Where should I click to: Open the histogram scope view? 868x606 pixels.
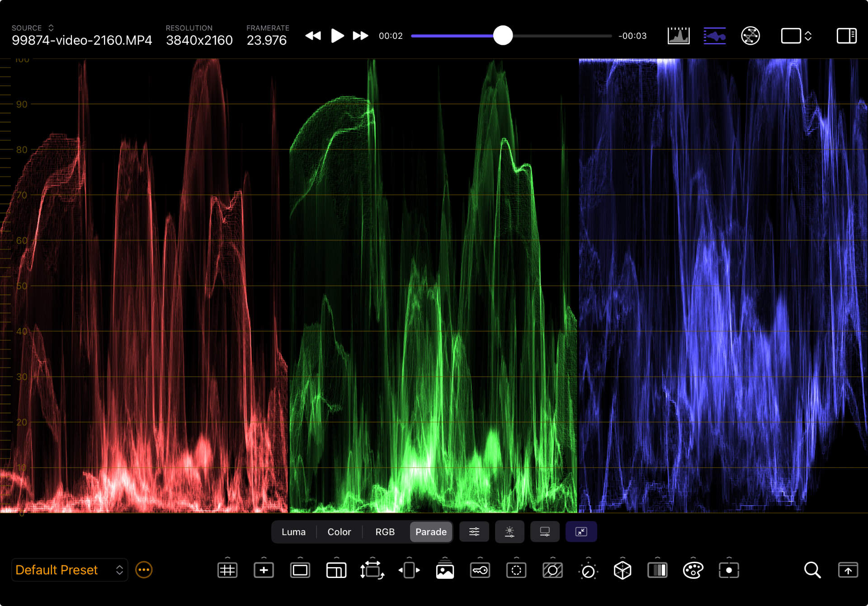click(x=678, y=36)
